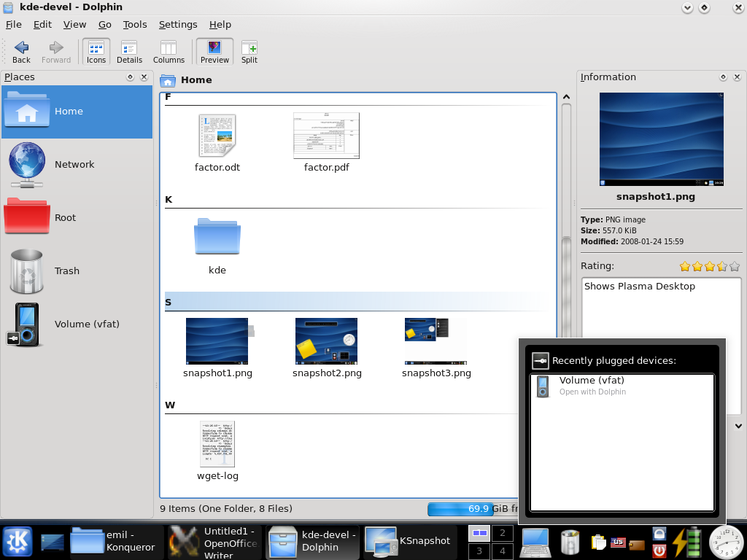Set rating using the first star
The width and height of the screenshot is (747, 560).
pos(685,266)
